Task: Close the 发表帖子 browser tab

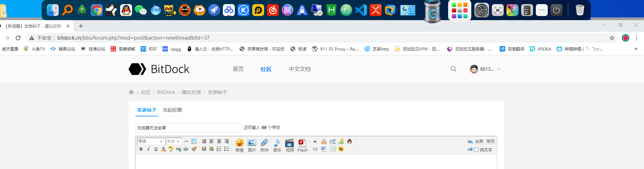Action: click(x=68, y=26)
